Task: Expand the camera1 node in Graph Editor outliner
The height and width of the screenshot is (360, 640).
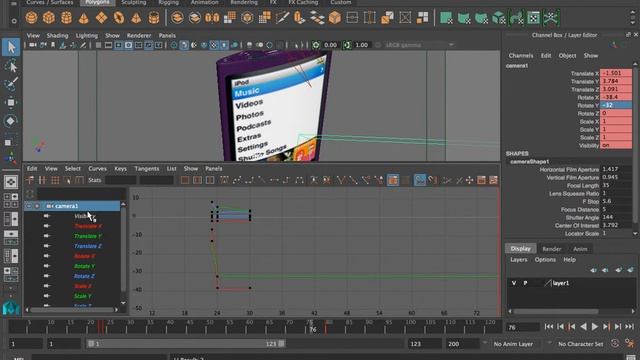Action: tap(29, 206)
